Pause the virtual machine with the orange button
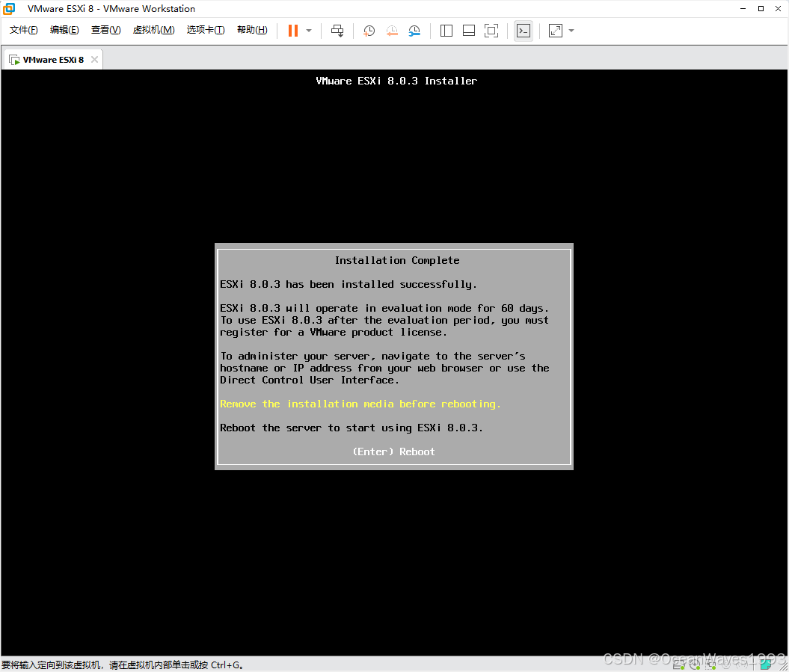The height and width of the screenshot is (672, 789). coord(293,31)
